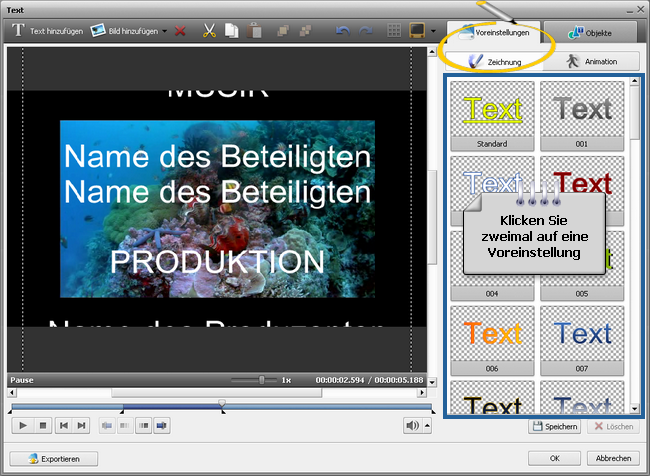This screenshot has height=476, width=650.
Task: Click the copy pages icon
Action: 232,31
